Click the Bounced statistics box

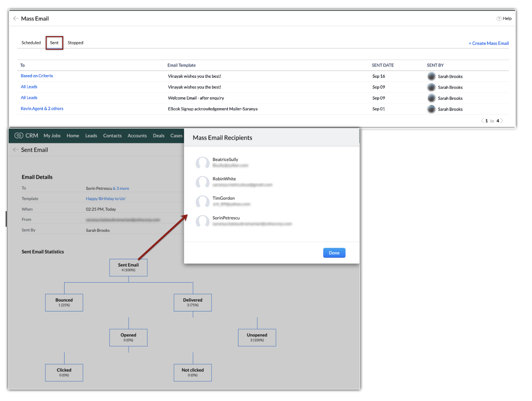[x=64, y=302]
